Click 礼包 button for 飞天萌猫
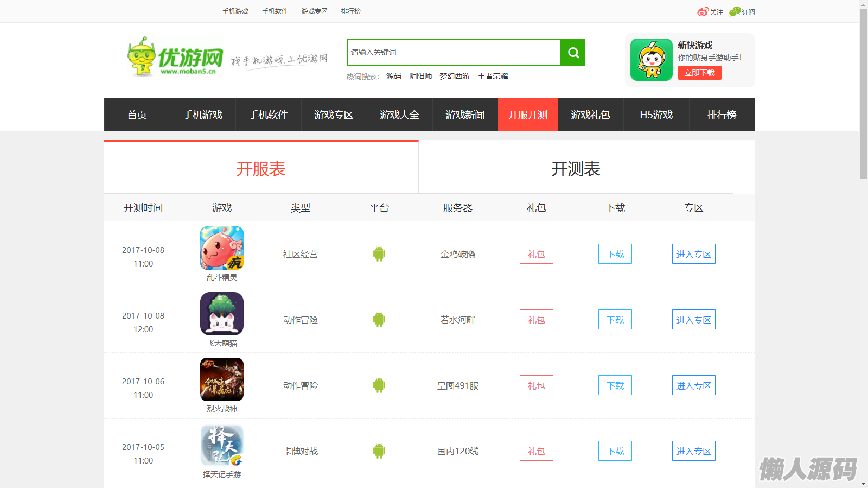This screenshot has height=488, width=868. pos(537,320)
